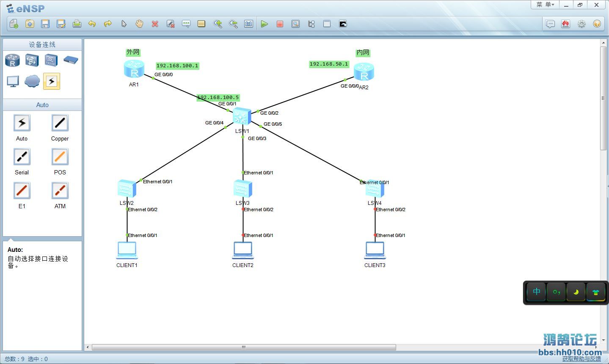
Task: Add a text note to the canvas
Action: tap(186, 24)
